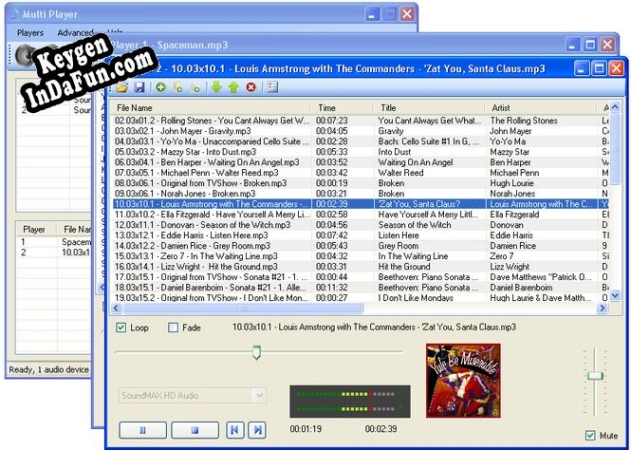Viewport: 631px width, 450px height.
Task: Click the yellow document add icon
Action: coord(178,87)
